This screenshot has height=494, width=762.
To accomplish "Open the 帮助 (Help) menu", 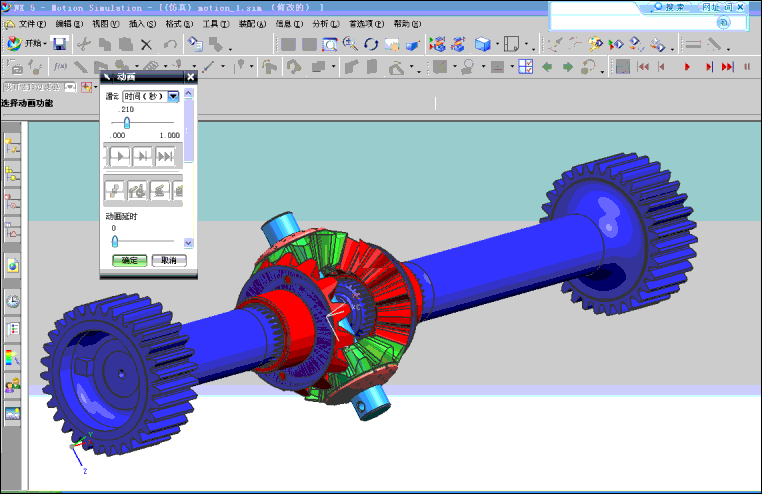I will pyautogui.click(x=407, y=24).
